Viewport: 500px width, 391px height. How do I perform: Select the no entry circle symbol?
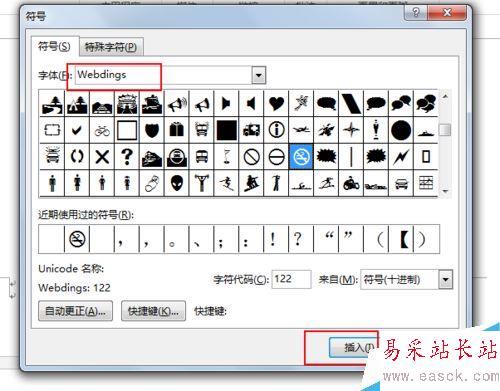276,157
